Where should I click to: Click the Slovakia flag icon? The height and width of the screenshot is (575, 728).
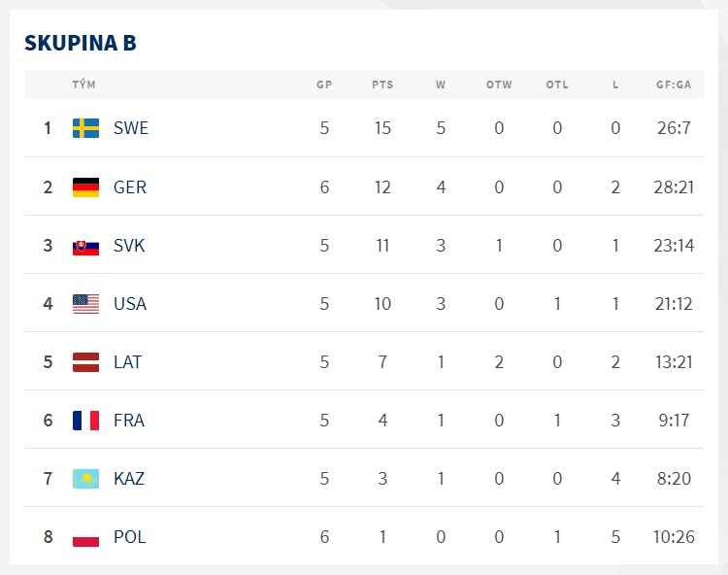85,247
